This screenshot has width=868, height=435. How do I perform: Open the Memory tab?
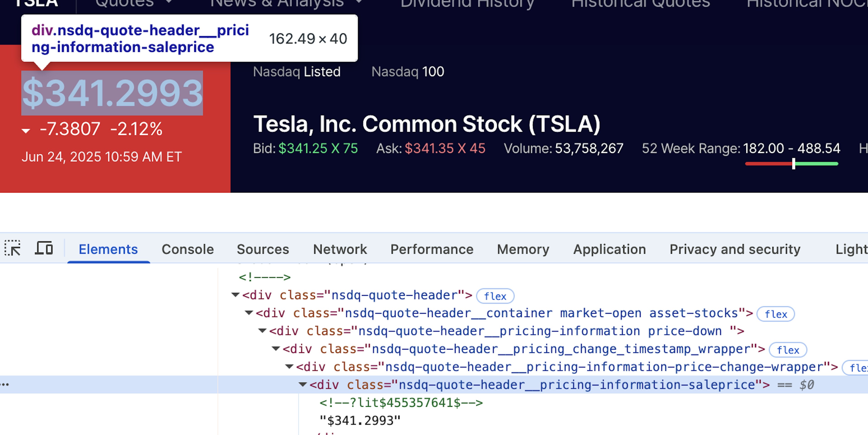(x=523, y=249)
